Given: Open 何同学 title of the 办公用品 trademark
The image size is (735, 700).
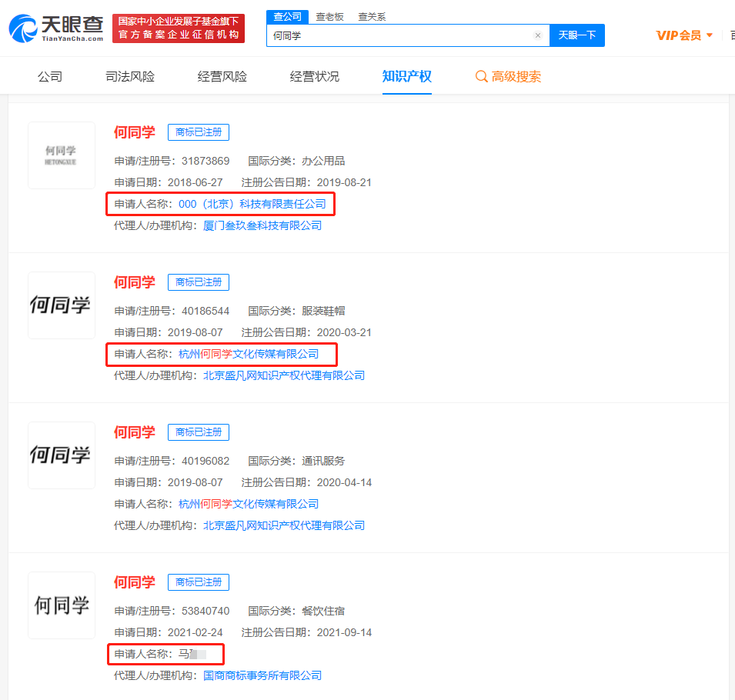Looking at the screenshot, I should [x=135, y=132].
